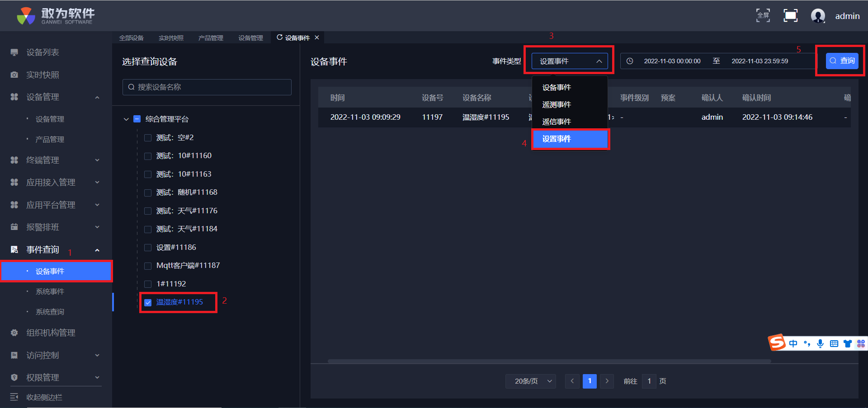The width and height of the screenshot is (868, 408).
Task: Click the Sogou punctuation mode icon
Action: click(807, 344)
